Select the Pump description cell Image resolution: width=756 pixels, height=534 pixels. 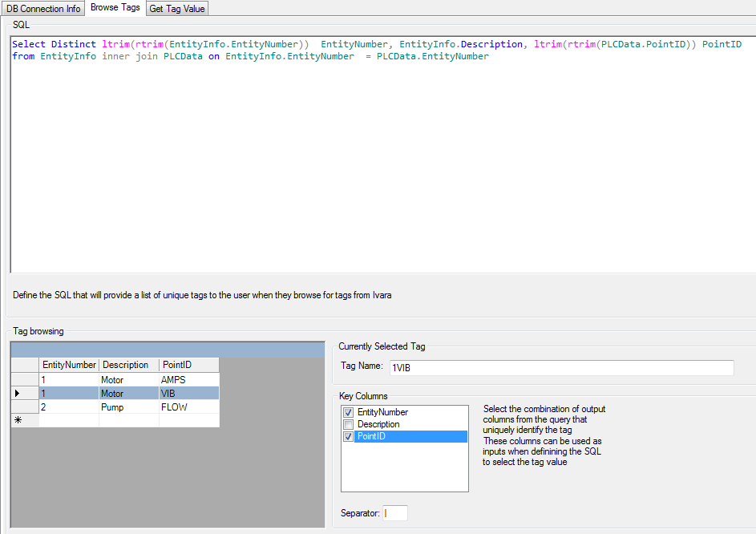[128, 407]
